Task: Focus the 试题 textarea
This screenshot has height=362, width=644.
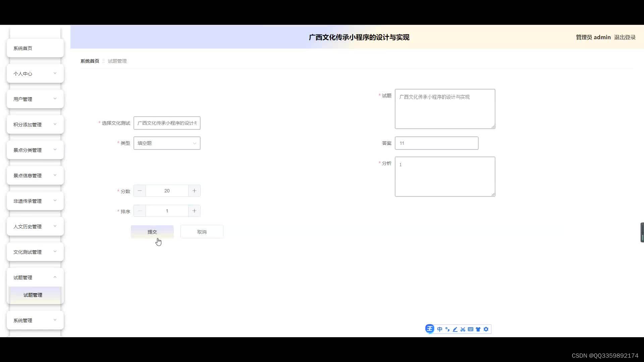Action: (445, 109)
